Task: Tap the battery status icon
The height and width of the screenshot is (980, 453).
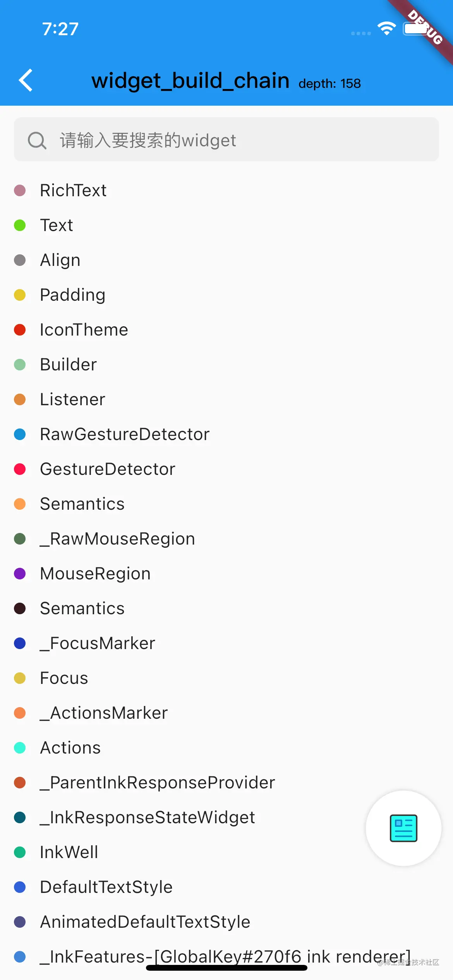Action: coord(416,29)
